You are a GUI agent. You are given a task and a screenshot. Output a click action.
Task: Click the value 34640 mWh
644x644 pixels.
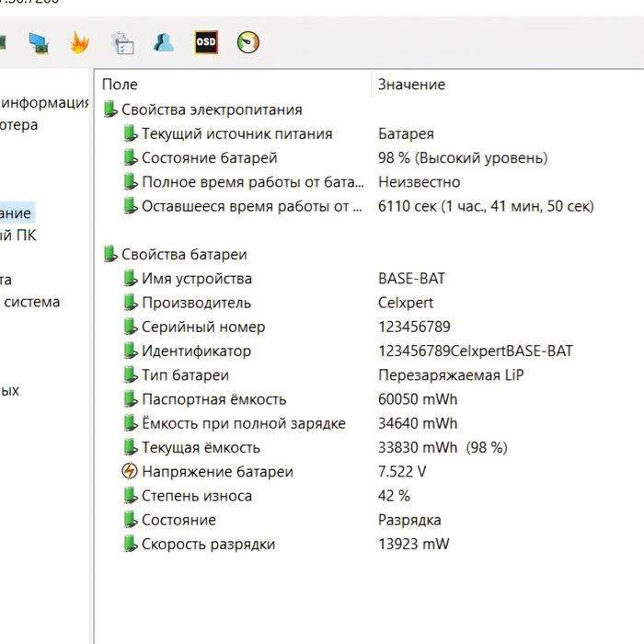click(x=418, y=423)
